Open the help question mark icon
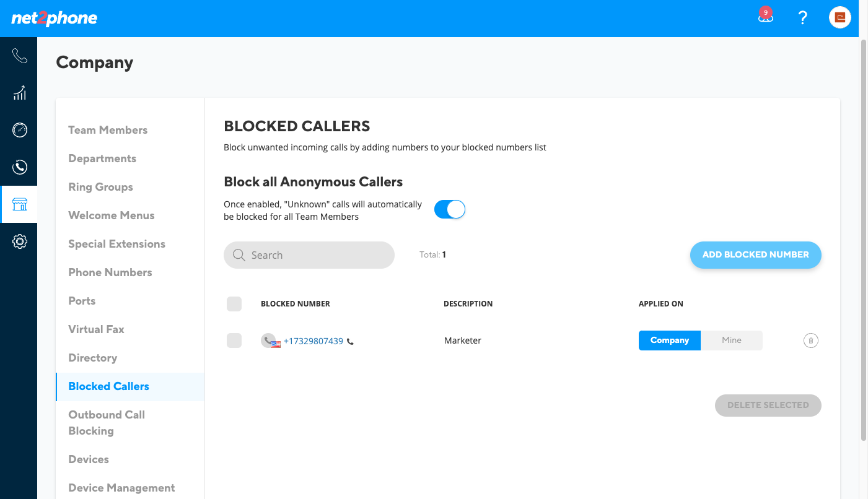This screenshot has height=499, width=868. click(x=803, y=17)
